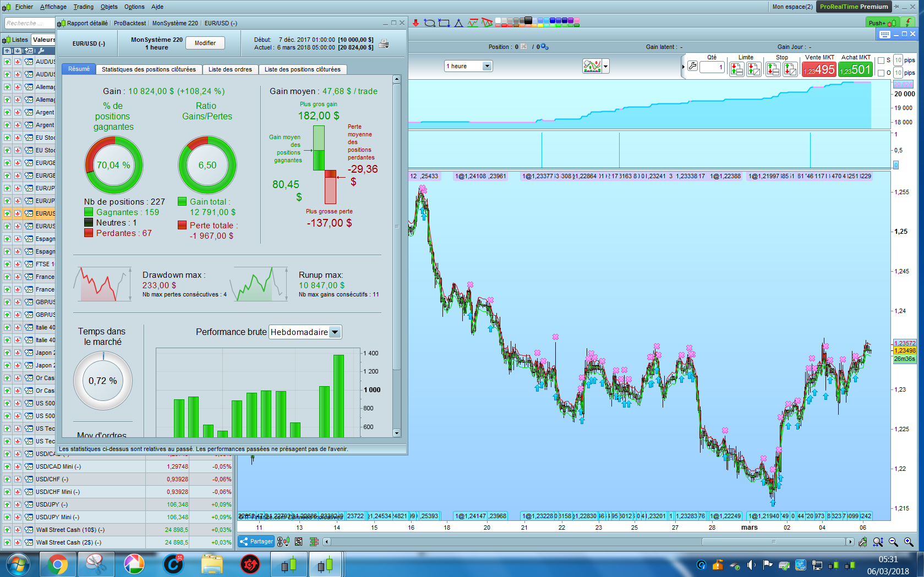Zoom out on the chart horizontally
This screenshot has height=577, width=924.
tap(893, 542)
